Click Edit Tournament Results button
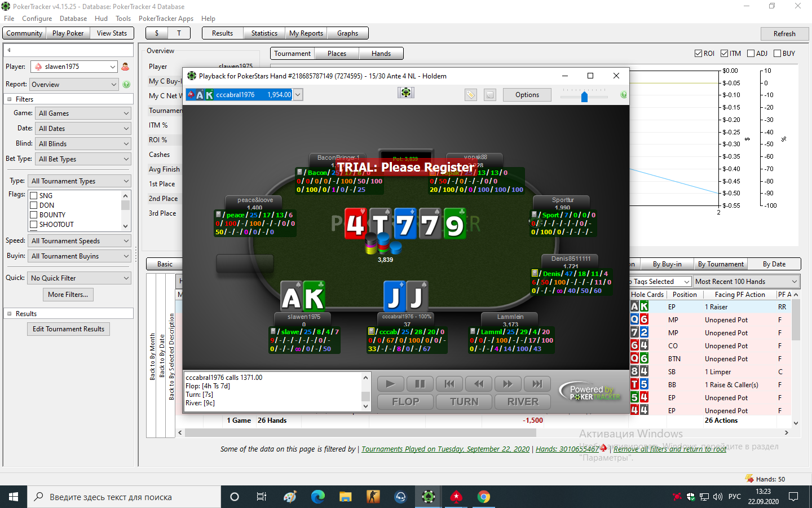The height and width of the screenshot is (508, 812). point(69,329)
